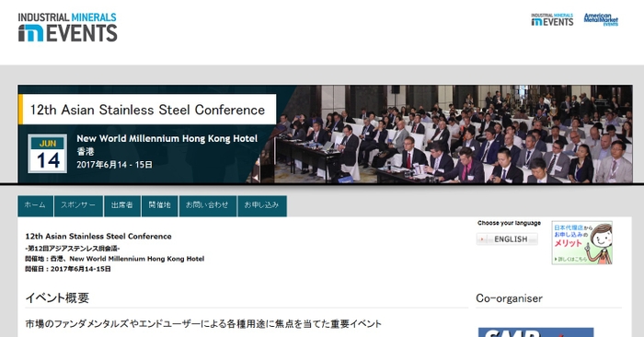Image resolution: width=644 pixels, height=337 pixels.
Task: Open the small Industrial Minerals Events header logo
Action: point(552,19)
